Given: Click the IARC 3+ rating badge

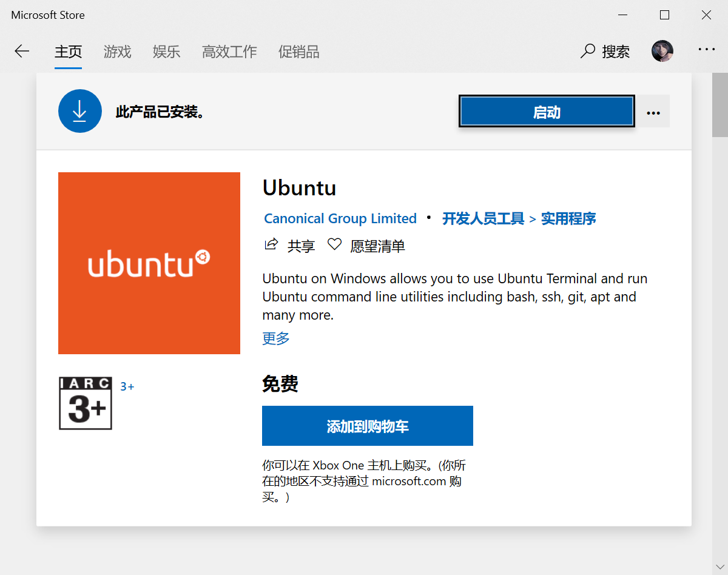Looking at the screenshot, I should (x=86, y=403).
